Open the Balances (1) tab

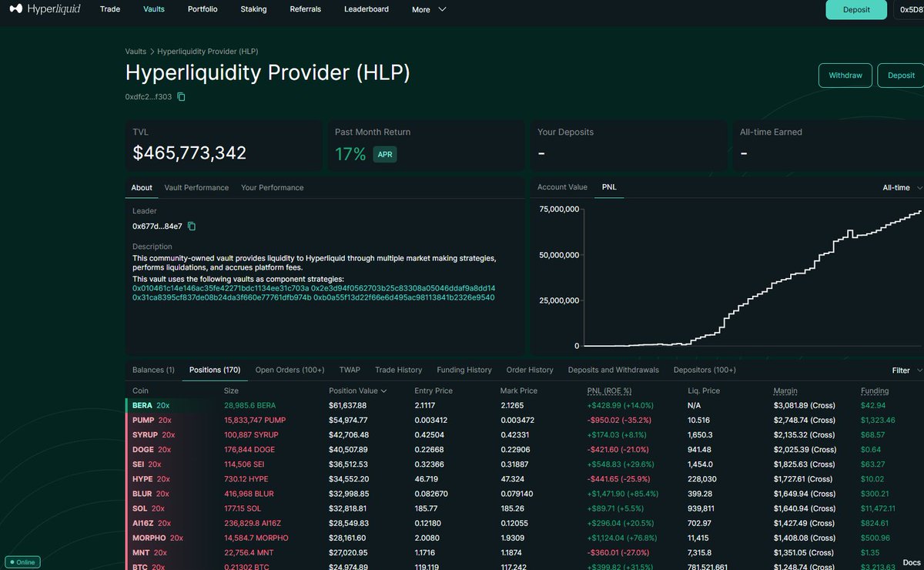click(153, 370)
